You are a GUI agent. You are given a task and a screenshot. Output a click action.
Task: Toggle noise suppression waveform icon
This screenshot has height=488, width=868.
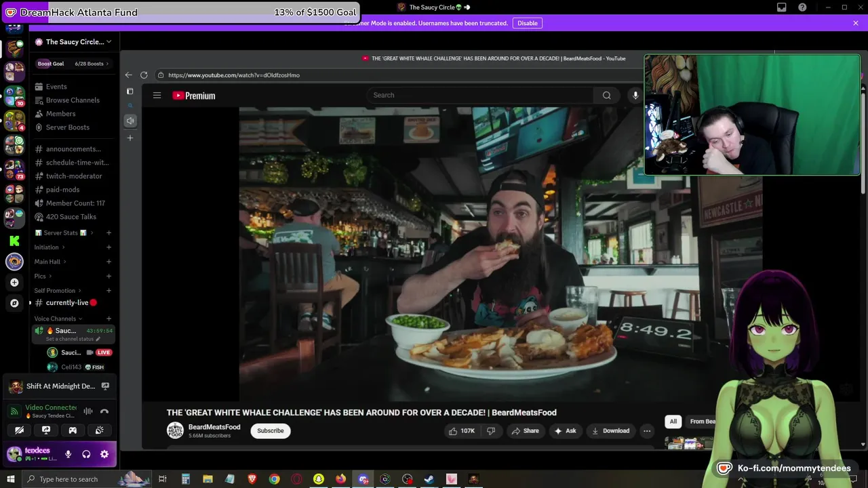click(x=88, y=411)
